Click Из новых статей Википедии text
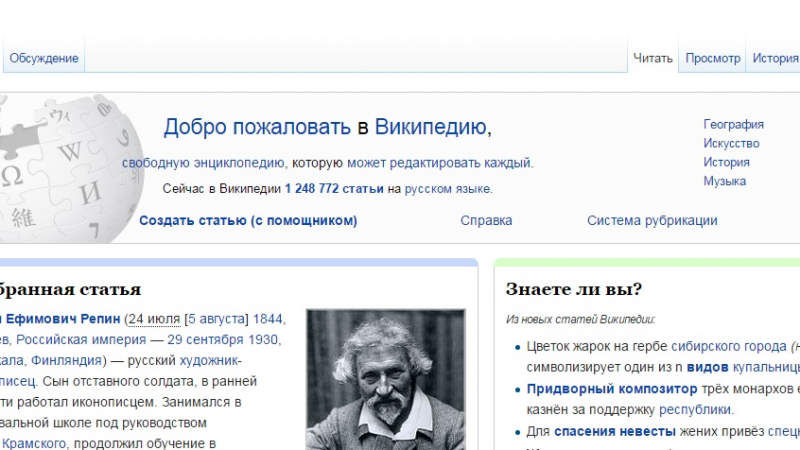 tap(580, 319)
